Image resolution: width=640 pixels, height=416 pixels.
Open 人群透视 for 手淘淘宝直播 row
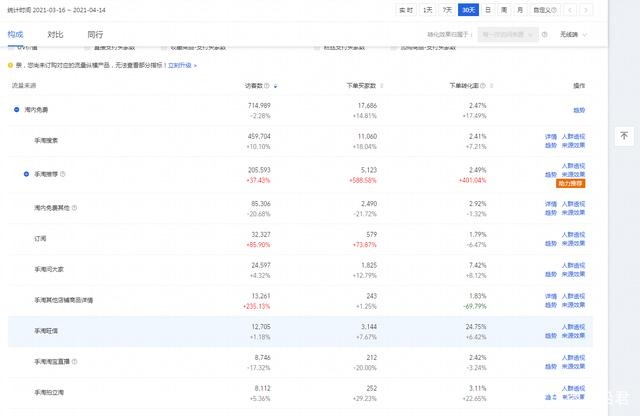pyautogui.click(x=573, y=358)
